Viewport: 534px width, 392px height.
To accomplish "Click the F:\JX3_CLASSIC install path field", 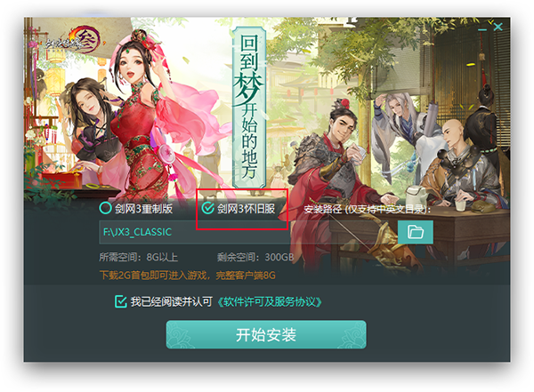I will (248, 232).
